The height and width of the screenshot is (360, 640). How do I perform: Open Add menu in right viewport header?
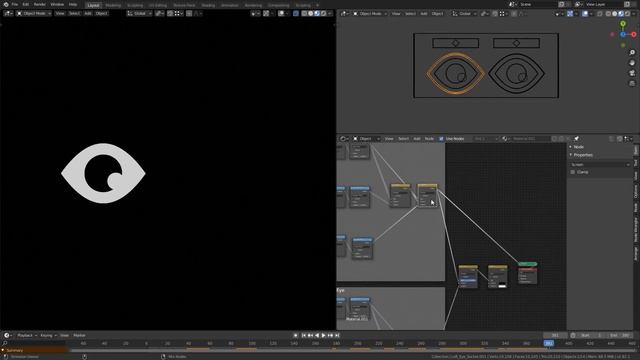coord(424,13)
